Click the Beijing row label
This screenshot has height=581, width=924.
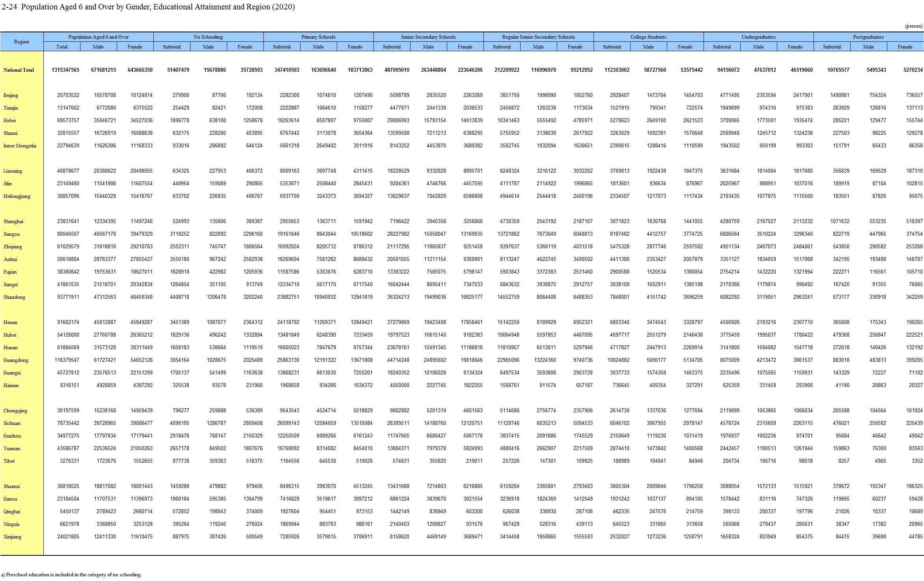(11, 95)
